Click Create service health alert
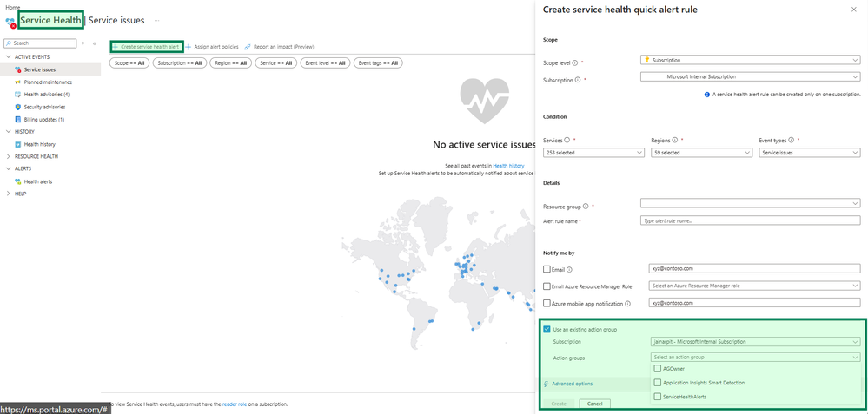The height and width of the screenshot is (414, 868). 146,47
